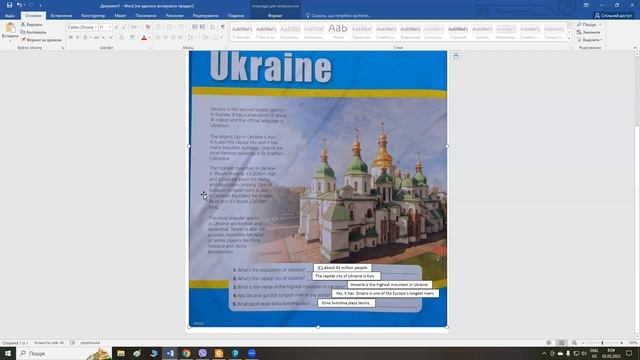Open font color dropdown arrow

pyautogui.click(x=149, y=38)
